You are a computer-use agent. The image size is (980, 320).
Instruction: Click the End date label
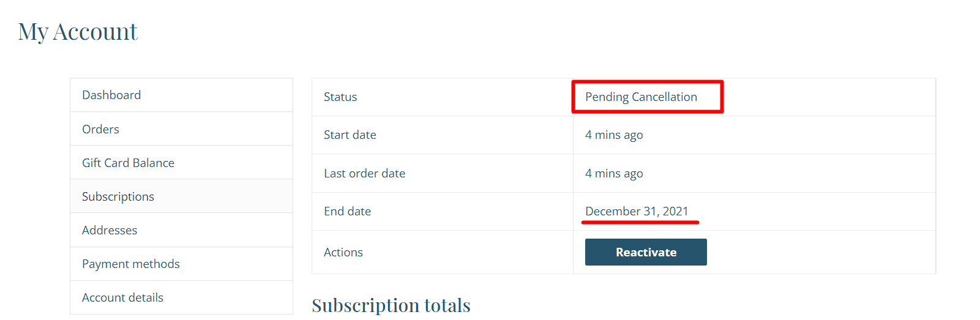coord(348,211)
